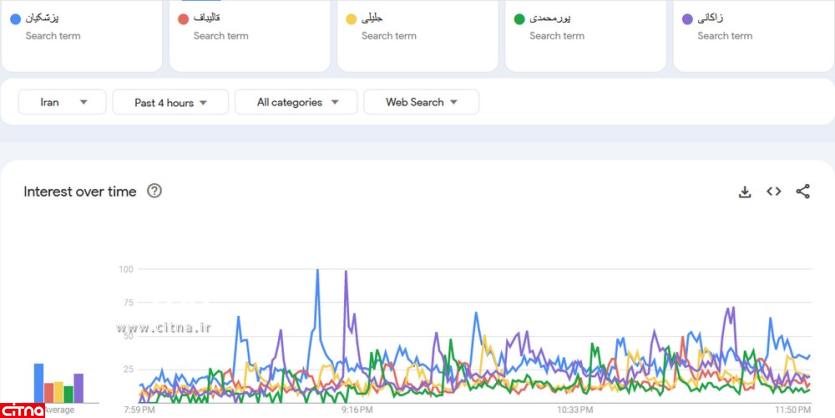
Task: Click the Citna logo watermark
Action: click(x=22, y=409)
